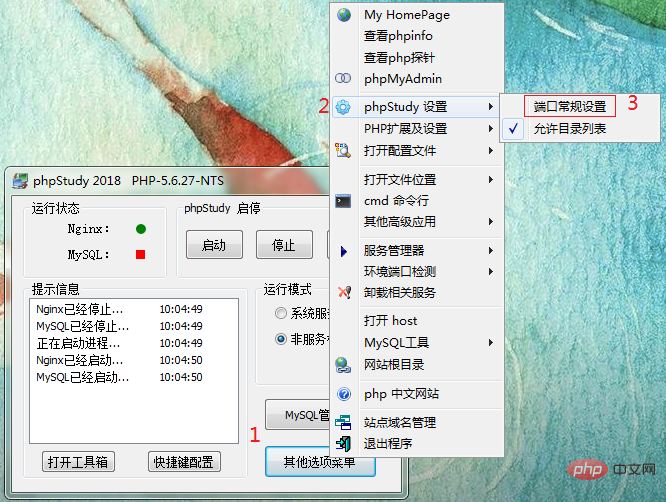This screenshot has height=502, width=666.
Task: Click the phpMyAdmin linked-rings icon
Action: pos(343,78)
